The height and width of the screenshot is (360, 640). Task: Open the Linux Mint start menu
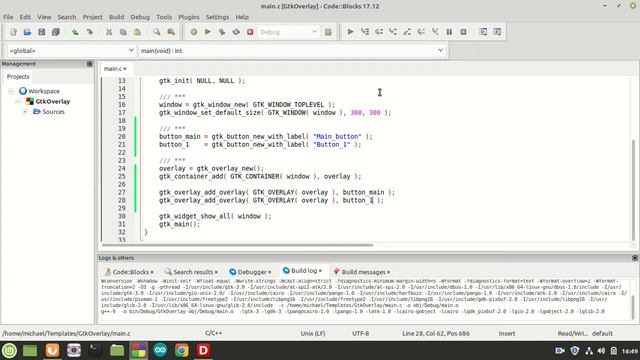tap(9, 350)
